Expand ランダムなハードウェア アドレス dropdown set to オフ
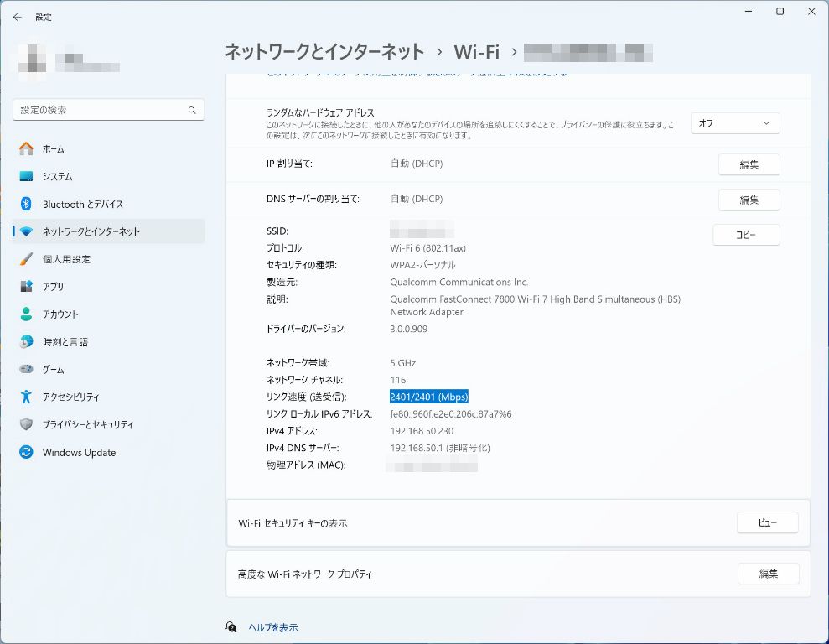This screenshot has width=829, height=644. tap(734, 123)
